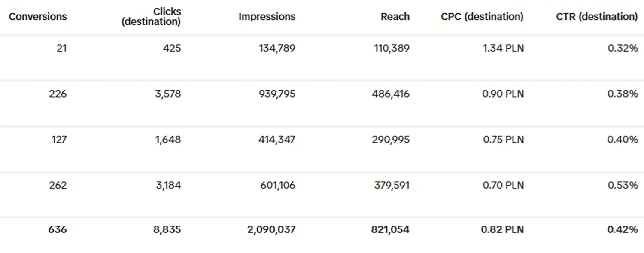Click the total impressions 2,090,037

pos(271,230)
